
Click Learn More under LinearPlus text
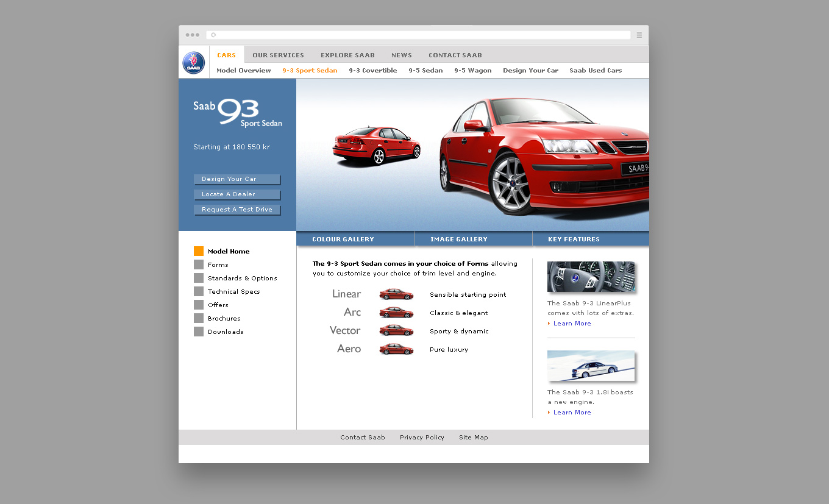(x=572, y=324)
